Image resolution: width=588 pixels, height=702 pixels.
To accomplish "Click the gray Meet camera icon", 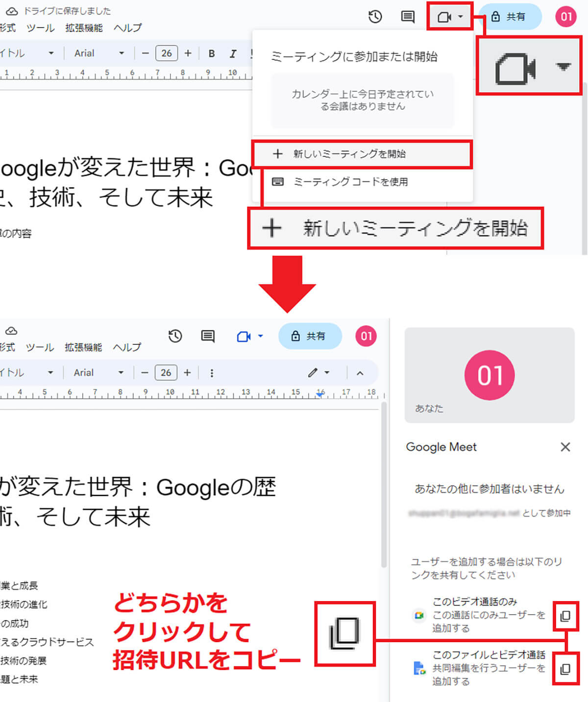I will coord(444,17).
